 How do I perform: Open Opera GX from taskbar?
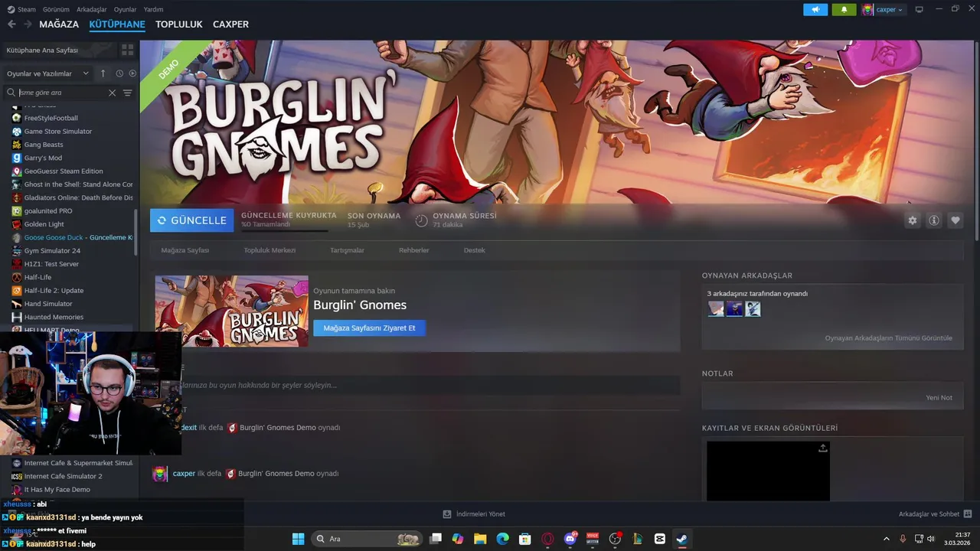coord(547,539)
